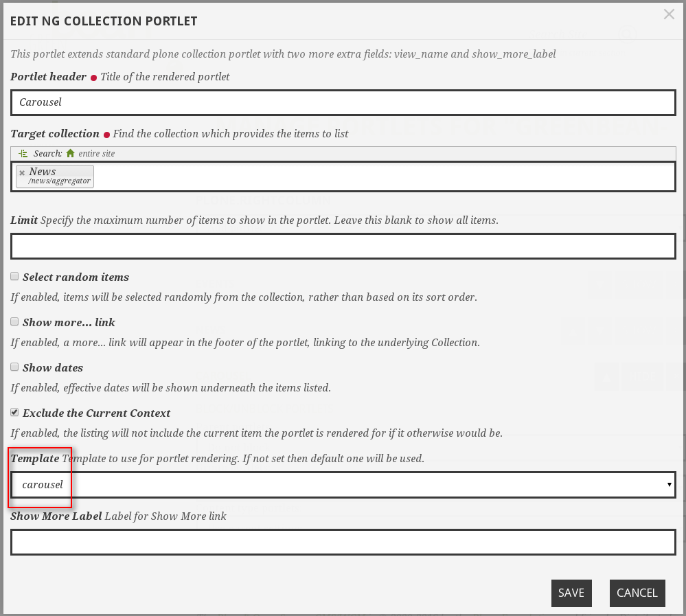Close the Edit NG Collection Portlet dialog

tap(669, 14)
